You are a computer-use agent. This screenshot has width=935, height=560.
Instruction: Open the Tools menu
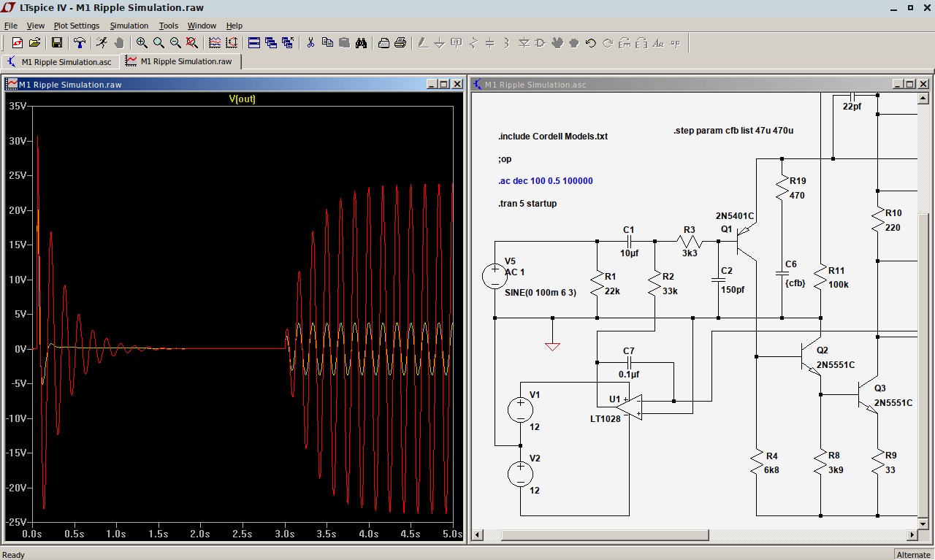click(169, 26)
